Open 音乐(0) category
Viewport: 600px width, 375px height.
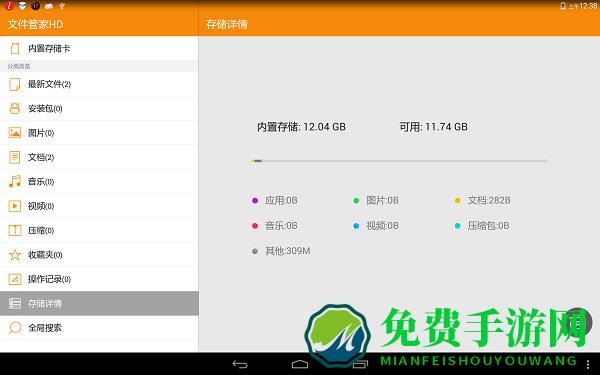(99, 181)
